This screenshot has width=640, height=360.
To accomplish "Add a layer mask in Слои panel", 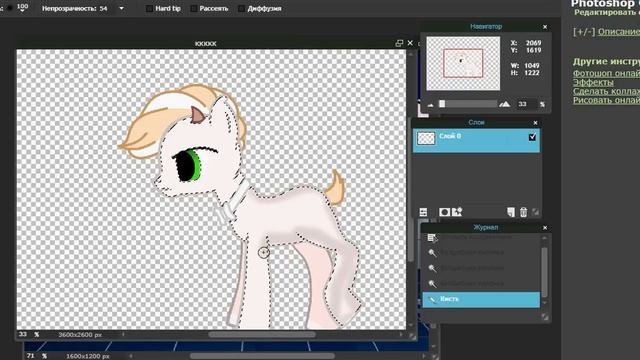I will coord(444,212).
